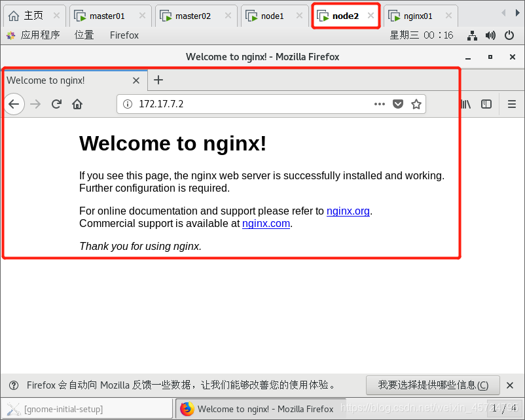This screenshot has height=420, width=525.
Task: Click the 我要选择提供哪些信息 button
Action: point(433,385)
